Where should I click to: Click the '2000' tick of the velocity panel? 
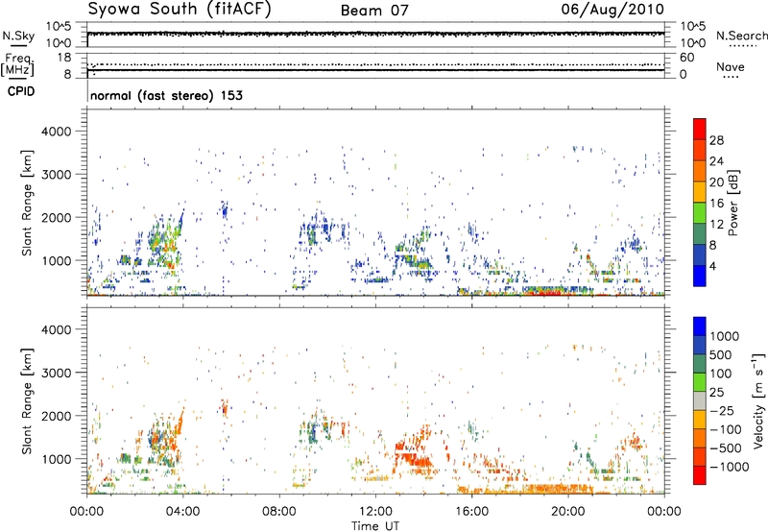pyautogui.click(x=57, y=416)
